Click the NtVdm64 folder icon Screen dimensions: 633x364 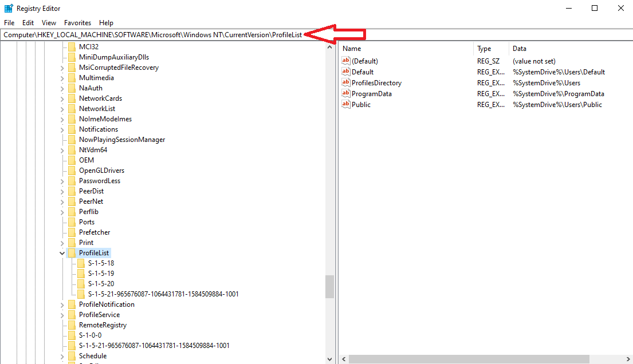[x=72, y=150]
